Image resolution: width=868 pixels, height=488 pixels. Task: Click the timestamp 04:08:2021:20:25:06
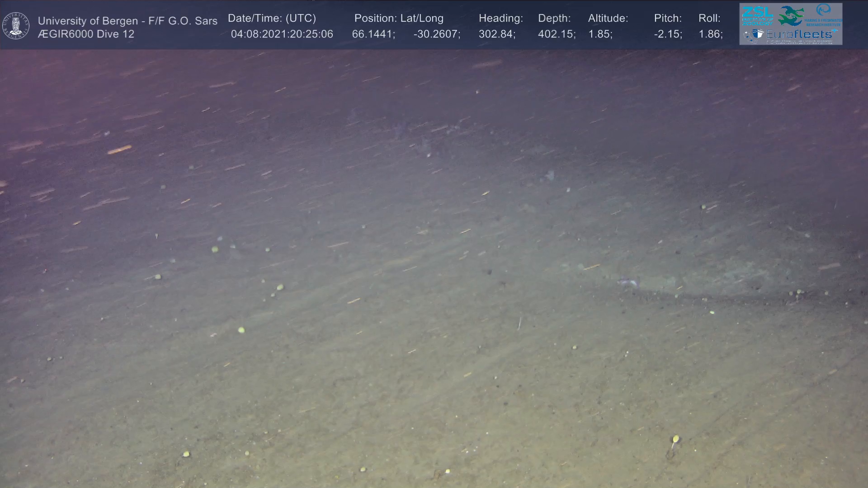[282, 34]
